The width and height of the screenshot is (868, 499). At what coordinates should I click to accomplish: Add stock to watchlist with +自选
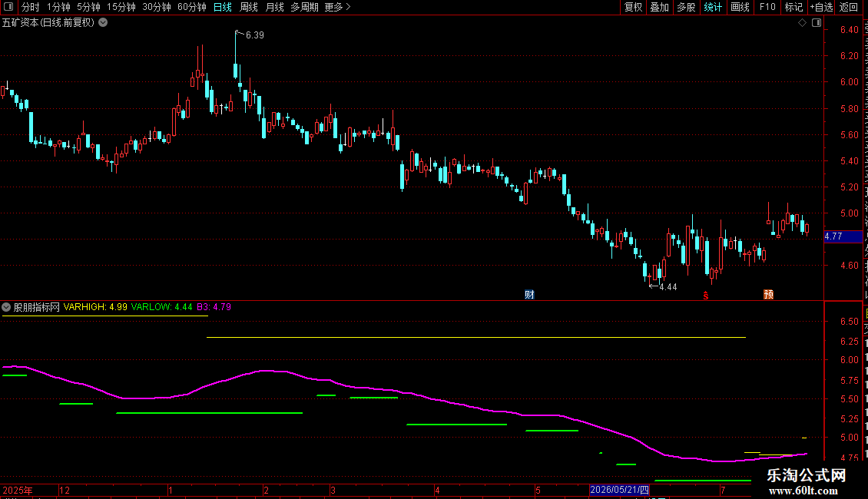[x=821, y=7]
